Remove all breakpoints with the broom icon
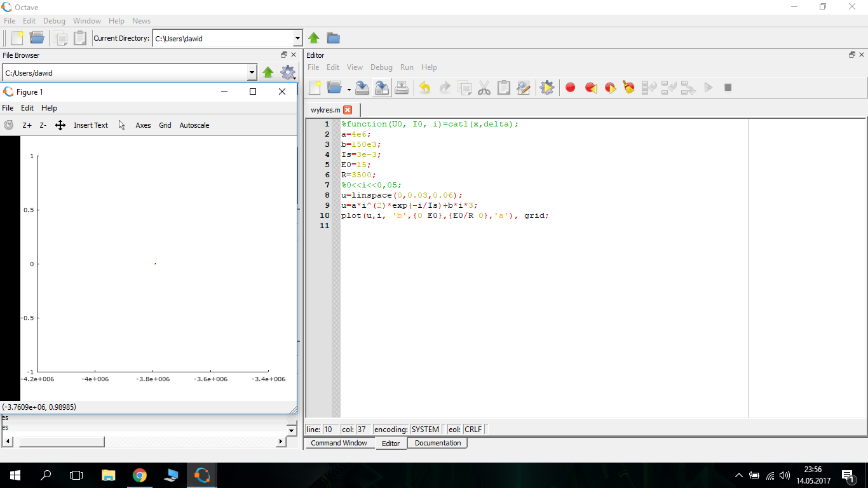Screen dimensions: 868x488 point(629,88)
